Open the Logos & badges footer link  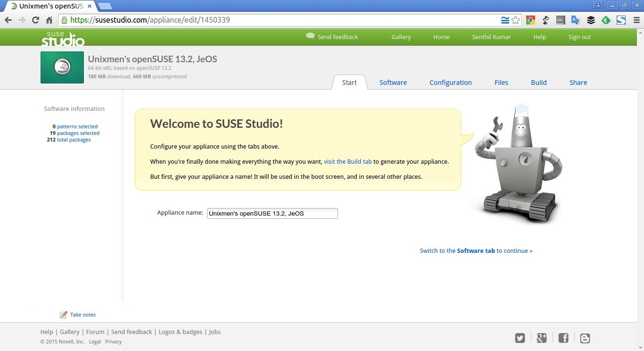(x=181, y=332)
